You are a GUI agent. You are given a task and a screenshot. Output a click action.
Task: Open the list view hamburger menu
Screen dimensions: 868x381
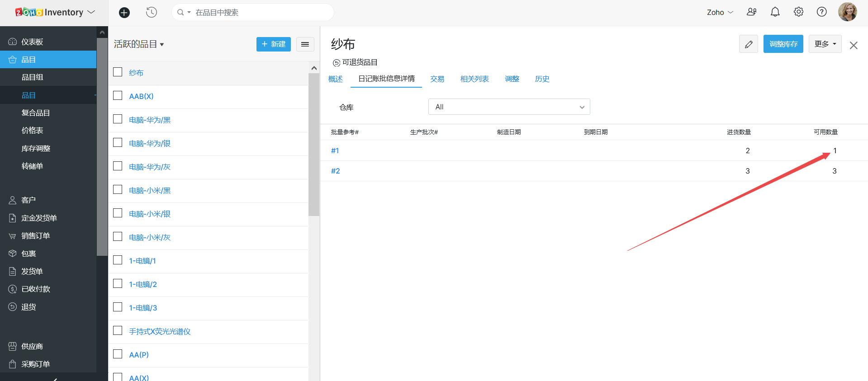305,44
